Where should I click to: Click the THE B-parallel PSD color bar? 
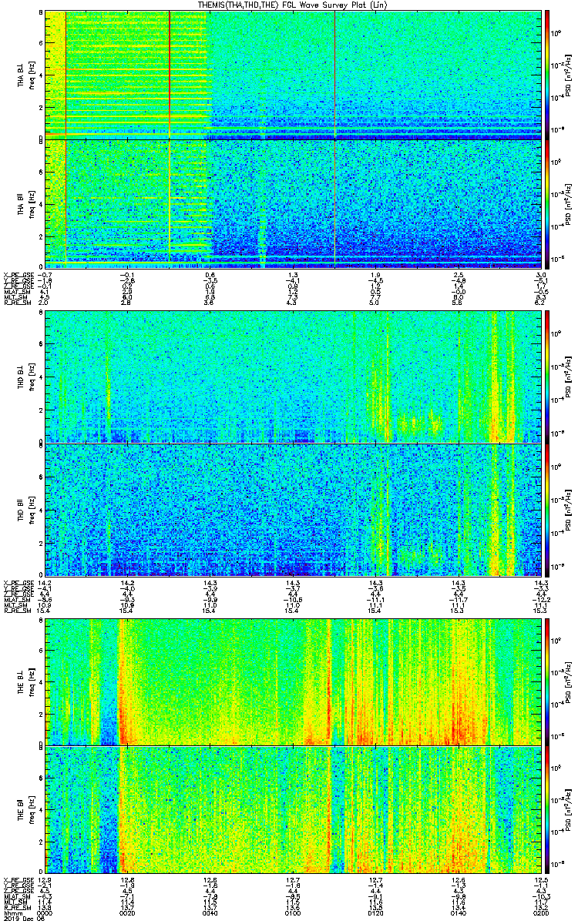[548, 811]
